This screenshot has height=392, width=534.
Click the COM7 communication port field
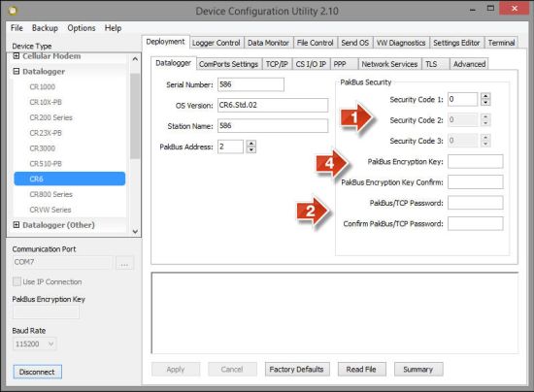[x=62, y=262]
